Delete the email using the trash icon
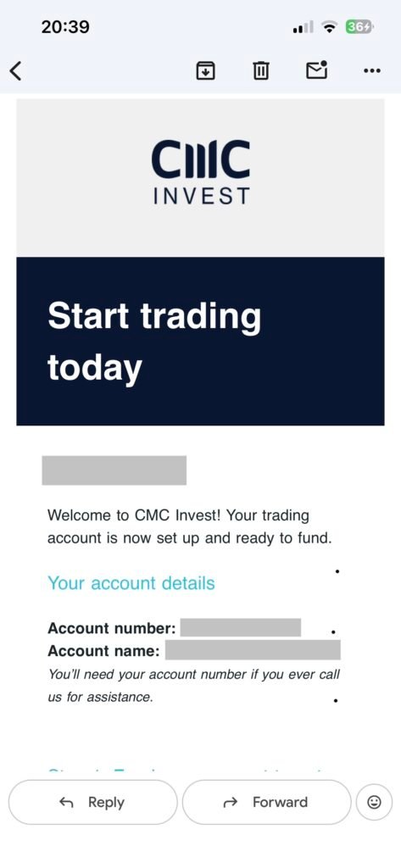401x868 pixels. tap(261, 70)
